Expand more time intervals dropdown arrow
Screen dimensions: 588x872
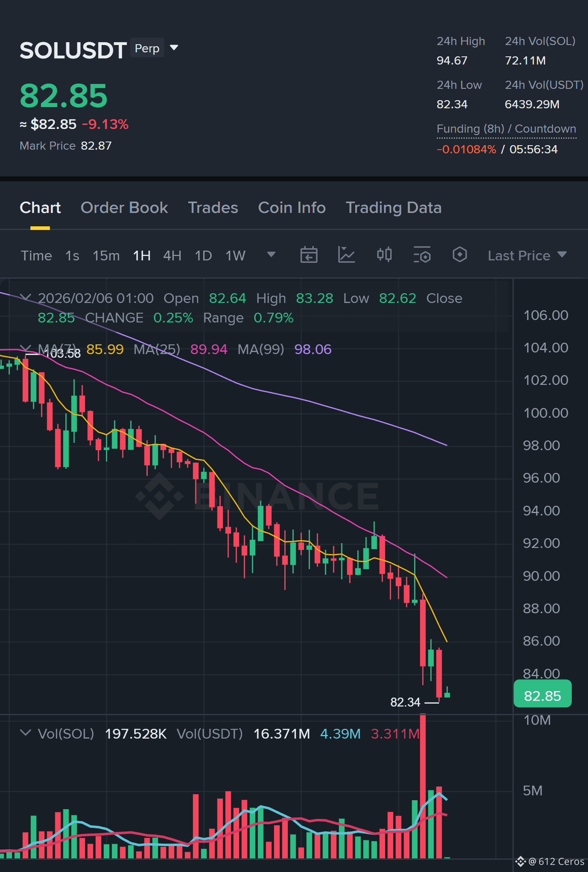tap(271, 255)
